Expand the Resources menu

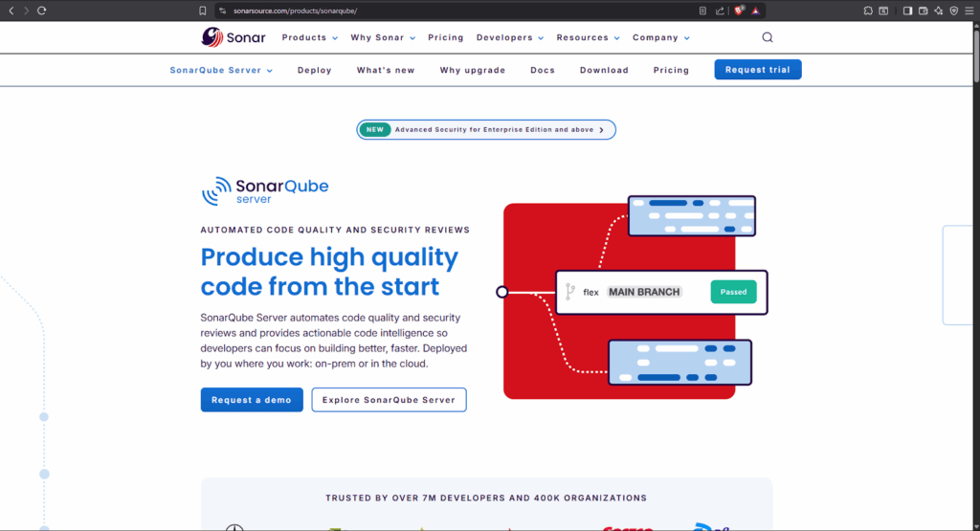point(589,37)
